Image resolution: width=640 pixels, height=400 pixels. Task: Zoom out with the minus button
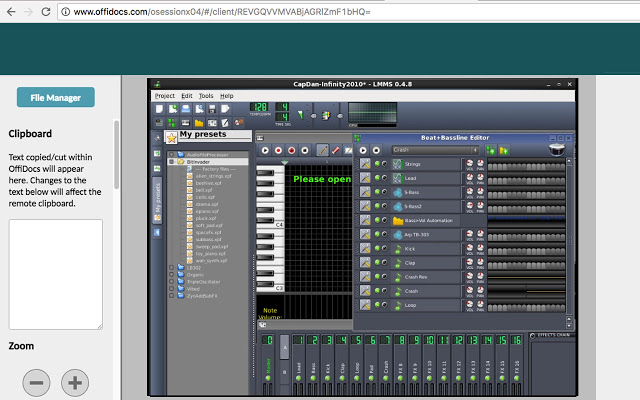tap(36, 383)
